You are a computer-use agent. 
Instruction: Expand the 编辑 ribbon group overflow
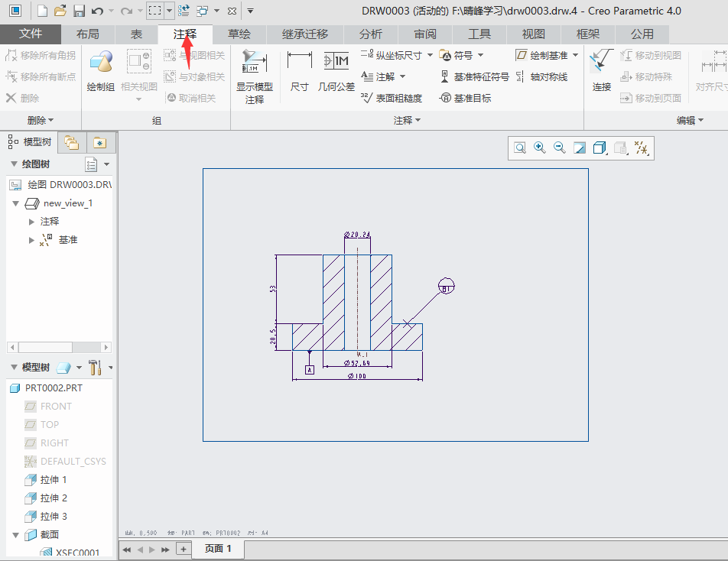pyautogui.click(x=690, y=120)
